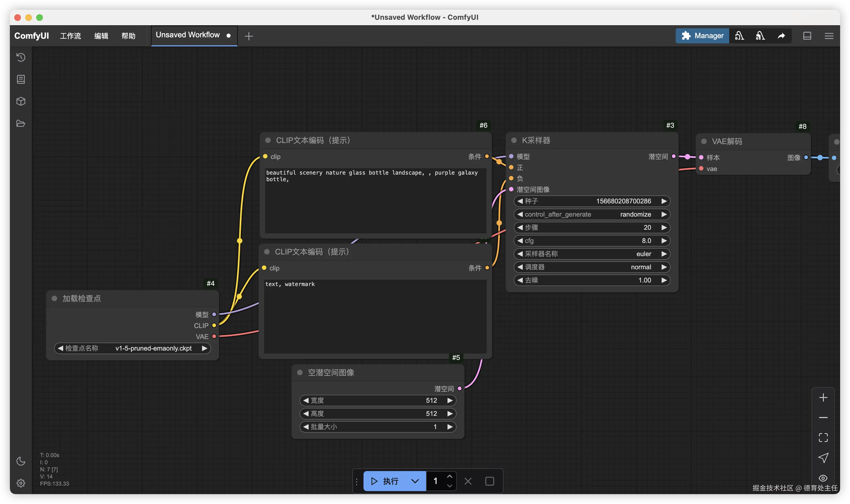
Task: Open the node library cube icon
Action: tap(21, 101)
